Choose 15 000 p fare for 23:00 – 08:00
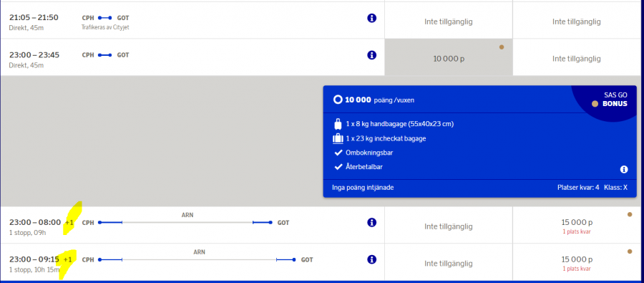 [x=577, y=225]
